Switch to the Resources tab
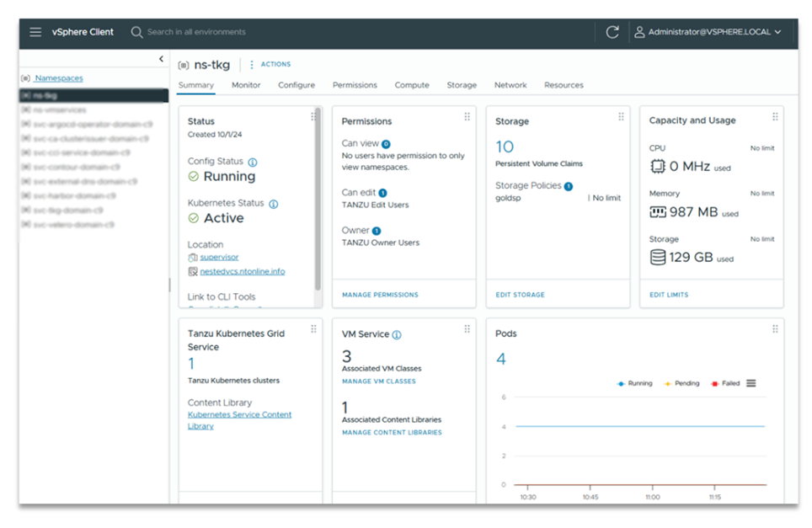812x528 pixels. tap(564, 85)
